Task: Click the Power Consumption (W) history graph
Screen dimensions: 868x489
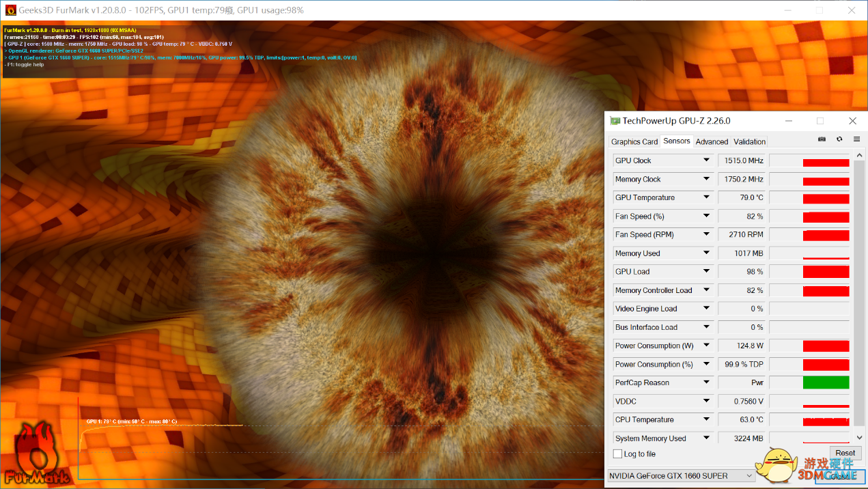Action: 809,346
